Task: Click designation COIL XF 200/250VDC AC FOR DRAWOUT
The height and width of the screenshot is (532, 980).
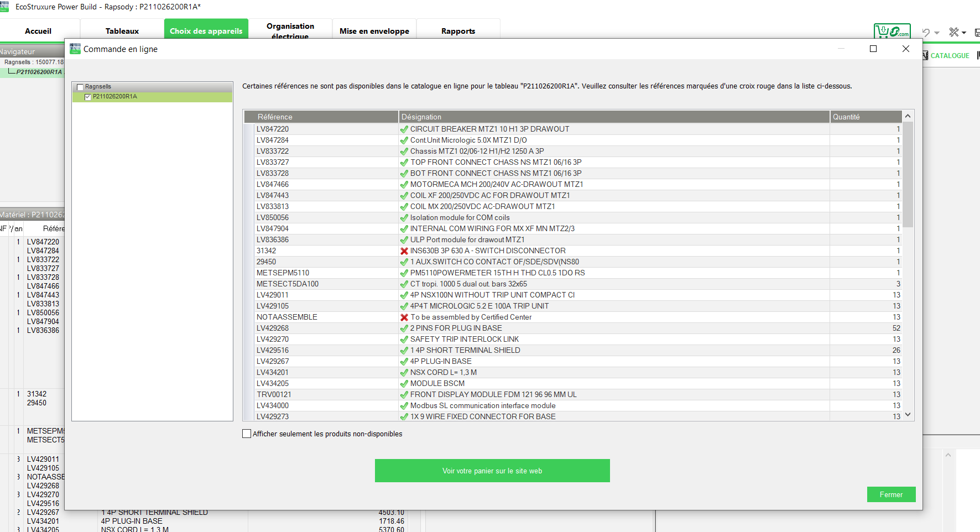Action: [490, 195]
